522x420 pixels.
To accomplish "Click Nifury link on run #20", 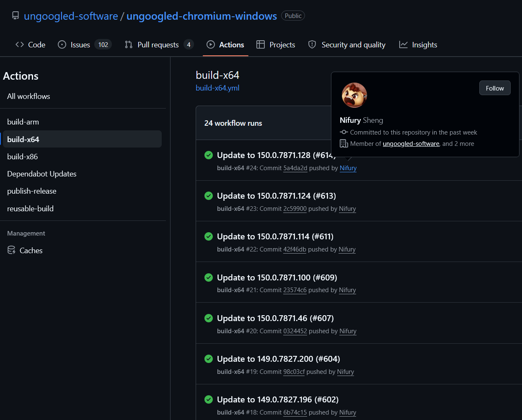I will pyautogui.click(x=348, y=331).
